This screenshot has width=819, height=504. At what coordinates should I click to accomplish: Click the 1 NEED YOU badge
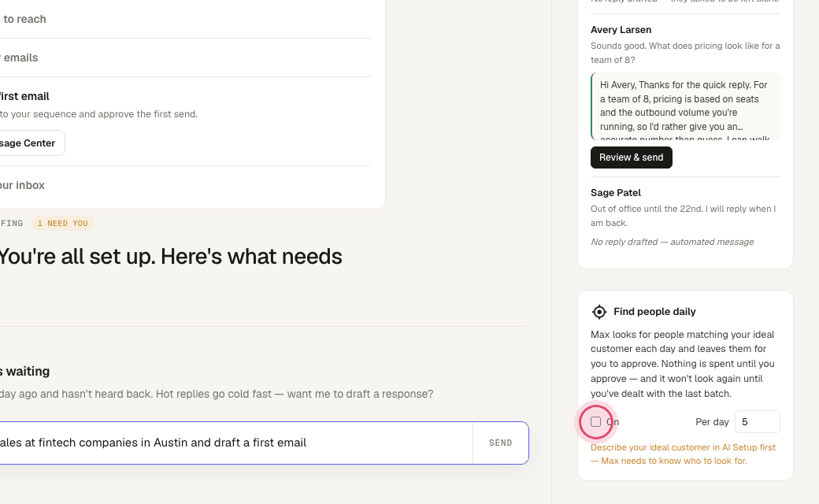coord(63,224)
